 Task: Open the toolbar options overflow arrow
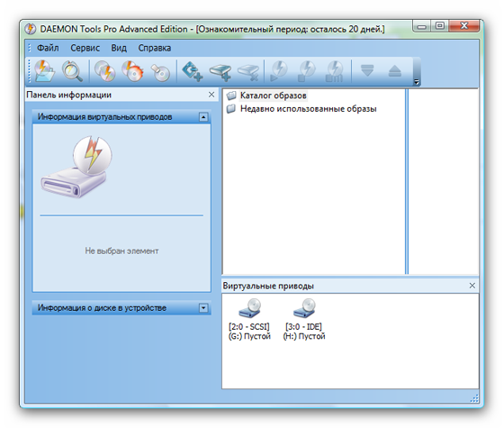tap(417, 82)
